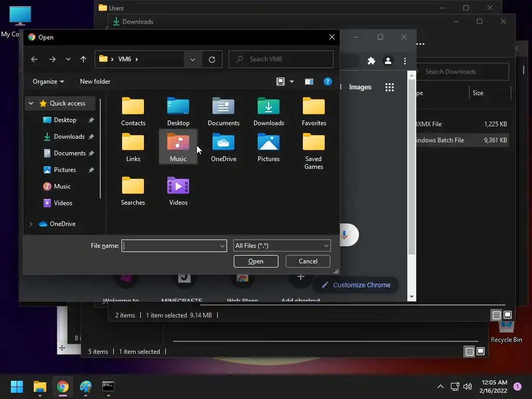
Task: Select Desktop in Quick access
Action: click(x=64, y=120)
